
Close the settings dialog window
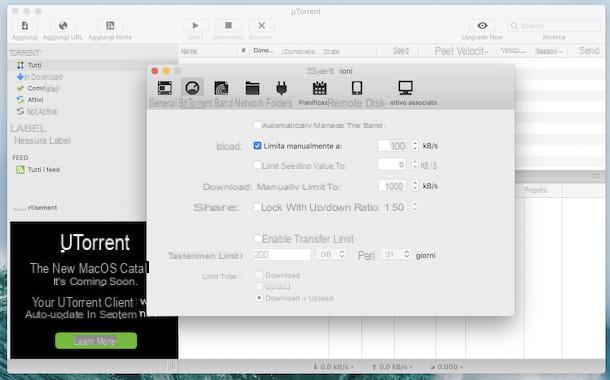click(x=155, y=71)
